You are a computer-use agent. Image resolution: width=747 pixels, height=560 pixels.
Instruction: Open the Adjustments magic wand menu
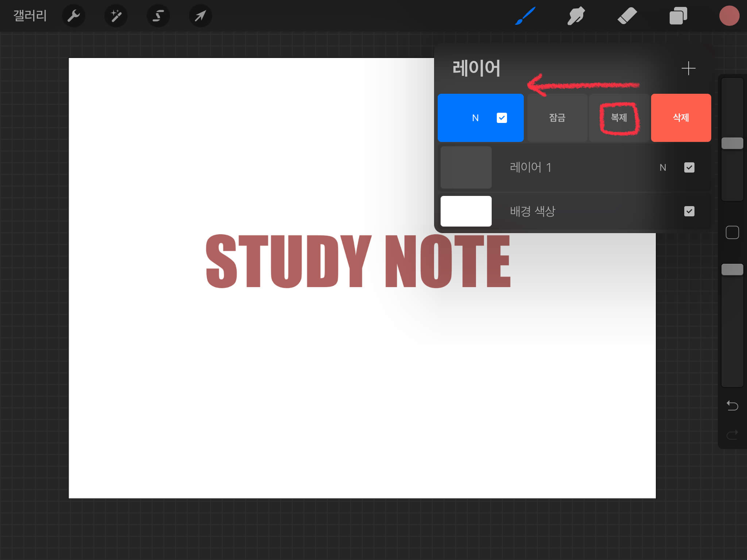[116, 16]
